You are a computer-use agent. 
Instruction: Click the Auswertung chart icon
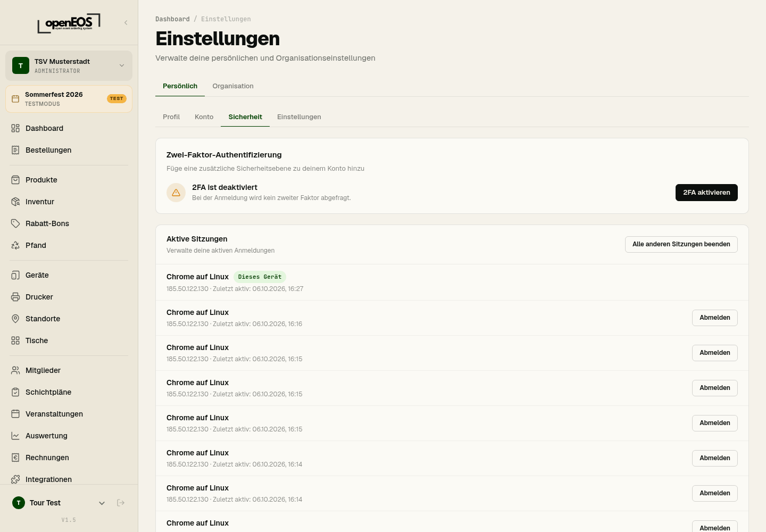point(15,436)
